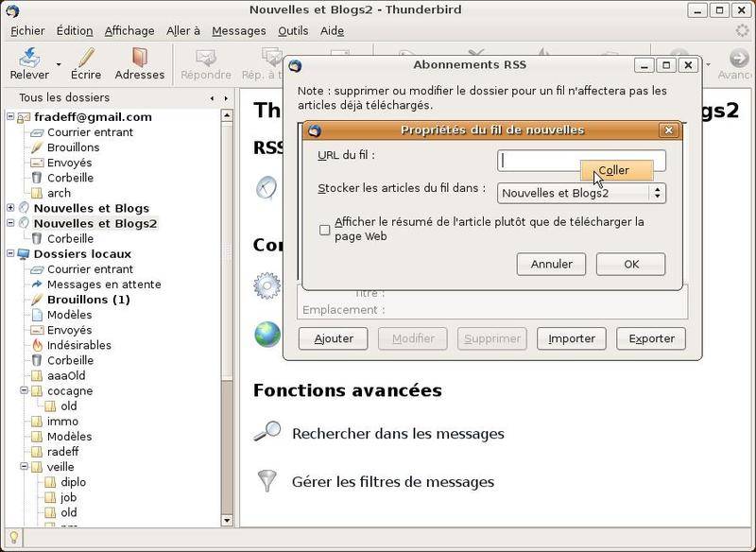Select the arch folder

[x=59, y=193]
